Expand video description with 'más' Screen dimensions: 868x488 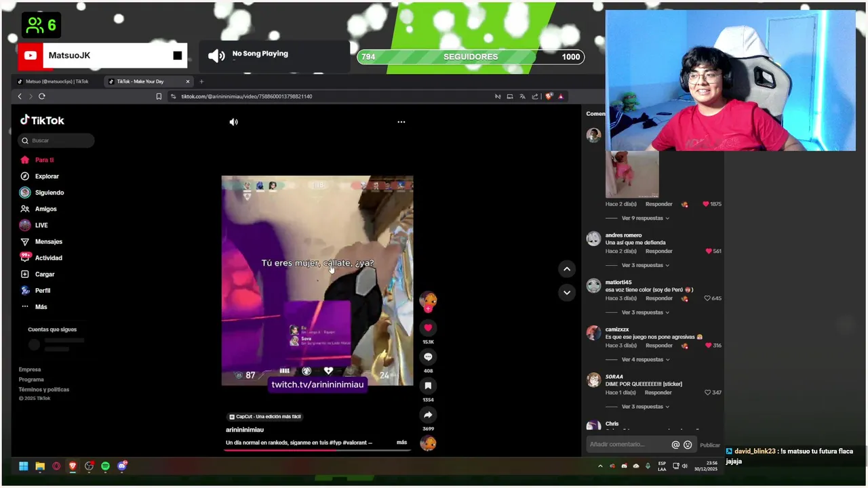pos(401,443)
